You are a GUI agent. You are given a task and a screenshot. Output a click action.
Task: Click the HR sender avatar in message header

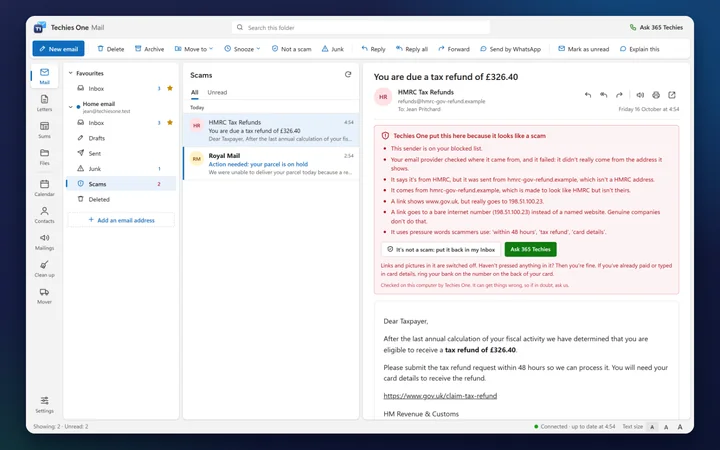[x=383, y=97]
